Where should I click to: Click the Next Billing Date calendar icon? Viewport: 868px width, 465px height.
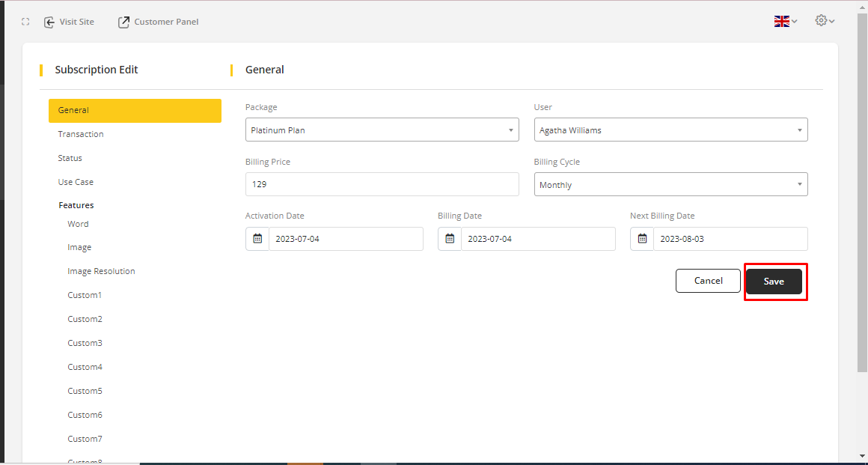click(642, 239)
